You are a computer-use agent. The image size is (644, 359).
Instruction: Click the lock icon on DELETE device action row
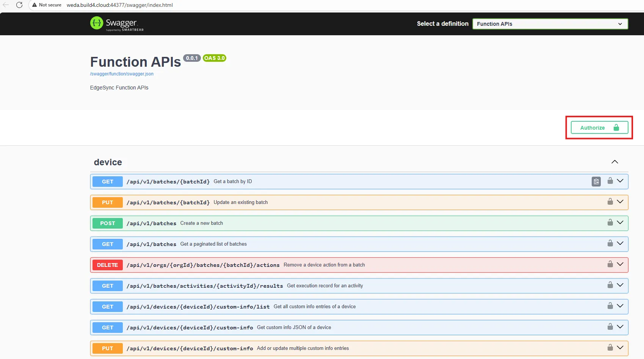pos(610,264)
